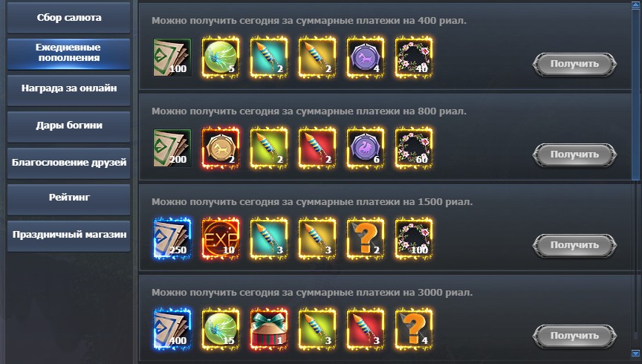Select the orange question mark item with quantity 4
Viewport: 642px width, 364px height.
pos(414,329)
